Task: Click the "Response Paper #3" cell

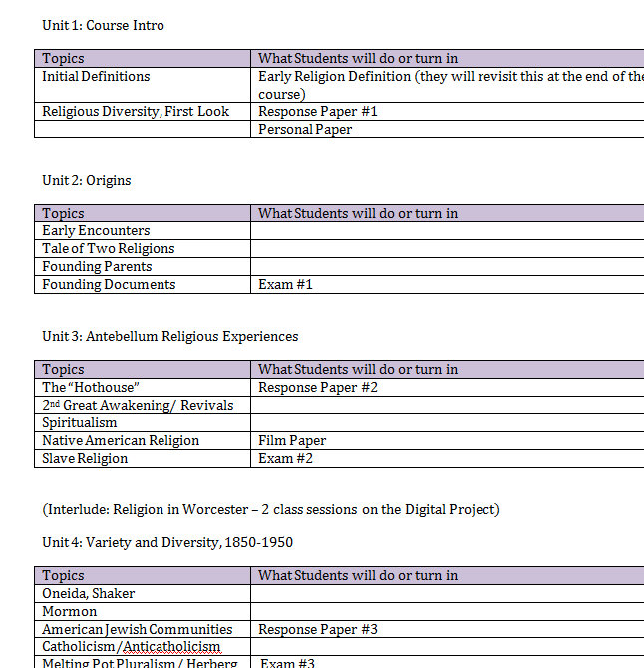Action: [448, 629]
